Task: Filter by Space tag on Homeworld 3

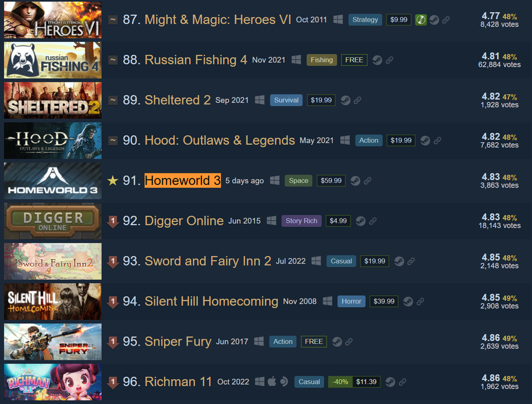Action: coord(299,181)
